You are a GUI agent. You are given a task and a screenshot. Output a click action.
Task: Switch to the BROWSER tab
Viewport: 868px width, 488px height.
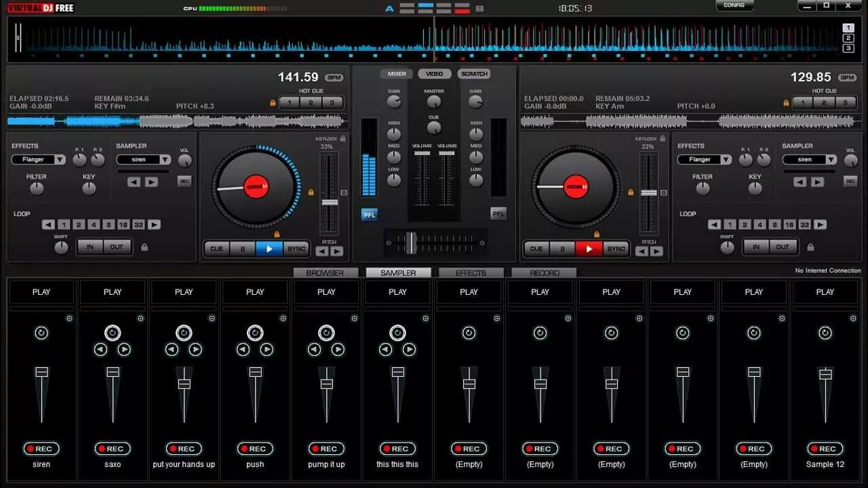point(325,272)
